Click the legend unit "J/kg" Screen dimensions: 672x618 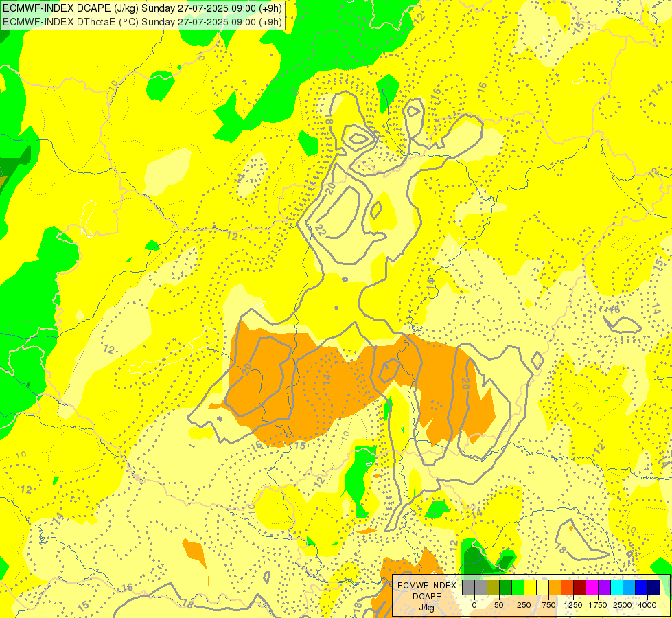pyautogui.click(x=426, y=608)
